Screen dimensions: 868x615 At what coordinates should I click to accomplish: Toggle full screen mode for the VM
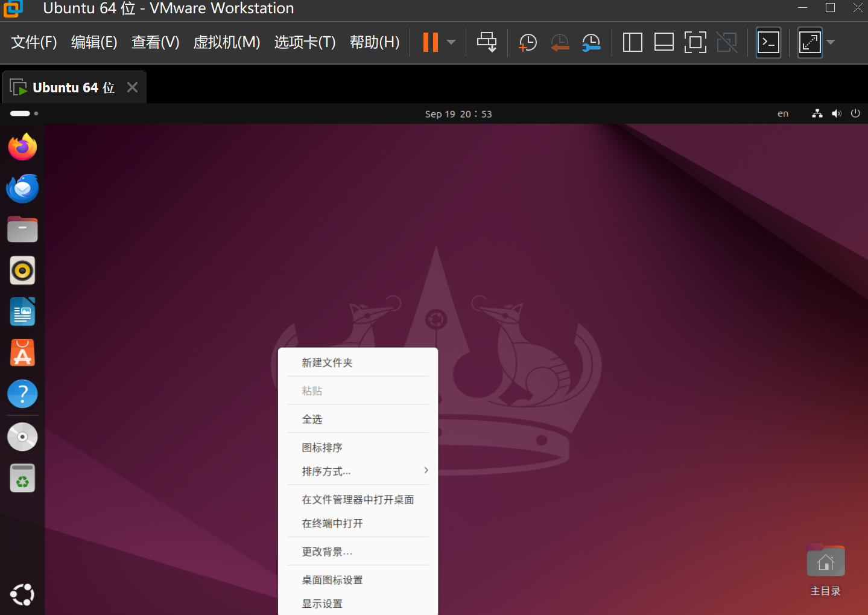(695, 42)
